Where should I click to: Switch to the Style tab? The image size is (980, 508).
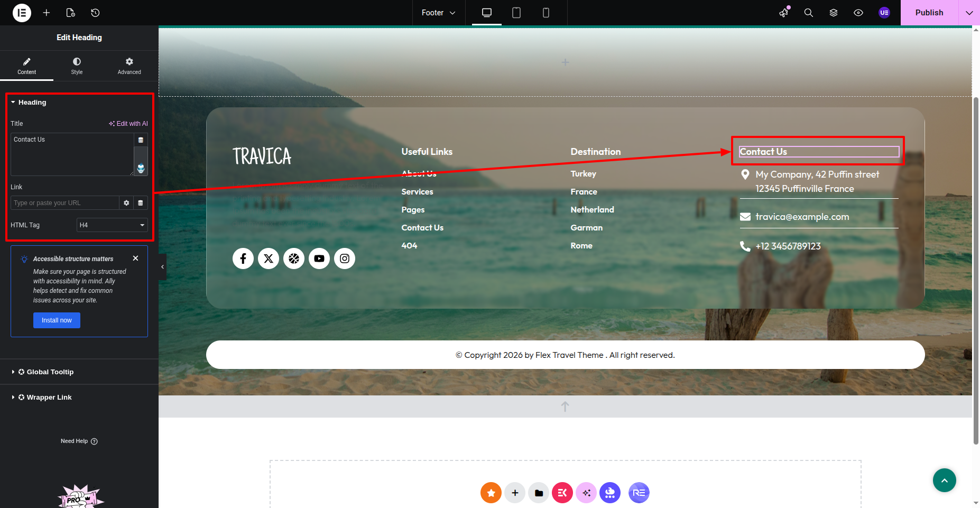point(77,66)
